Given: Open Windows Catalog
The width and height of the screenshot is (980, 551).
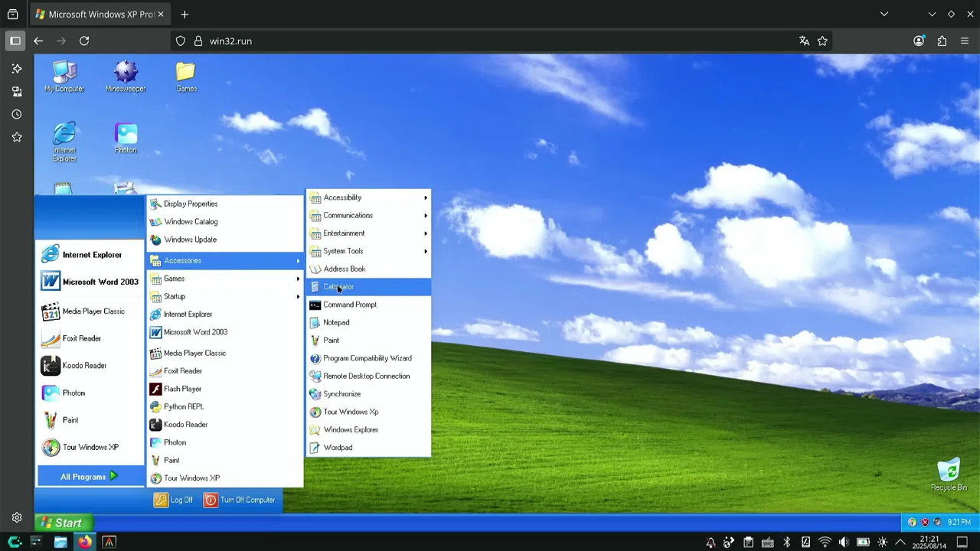Looking at the screenshot, I should (225, 222).
